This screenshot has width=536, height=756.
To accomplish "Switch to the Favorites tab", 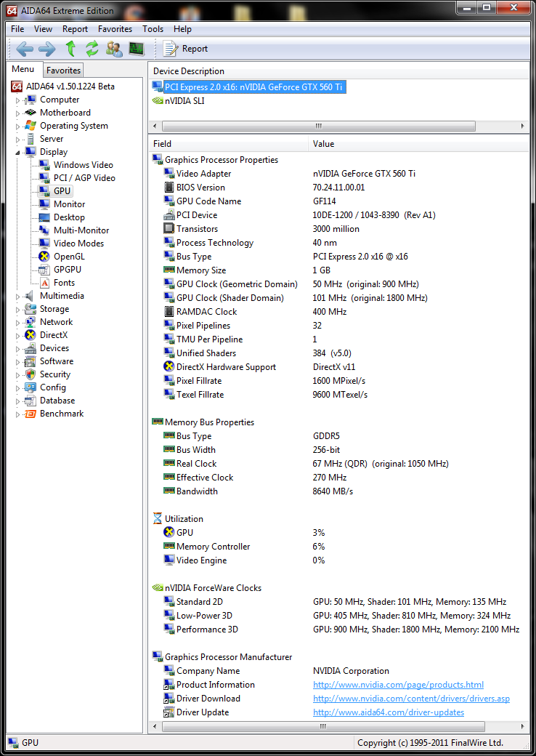I will pyautogui.click(x=63, y=71).
